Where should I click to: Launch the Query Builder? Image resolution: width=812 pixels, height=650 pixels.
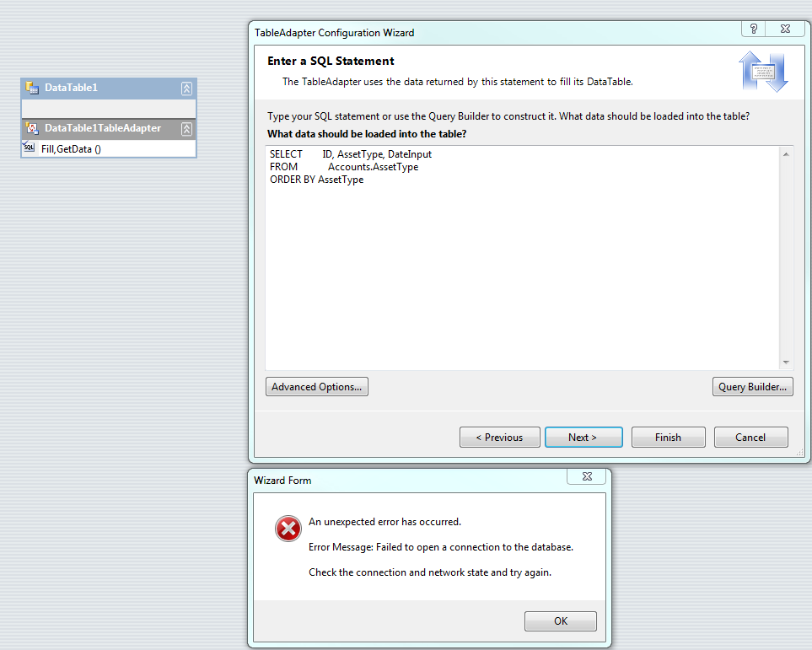[752, 387]
